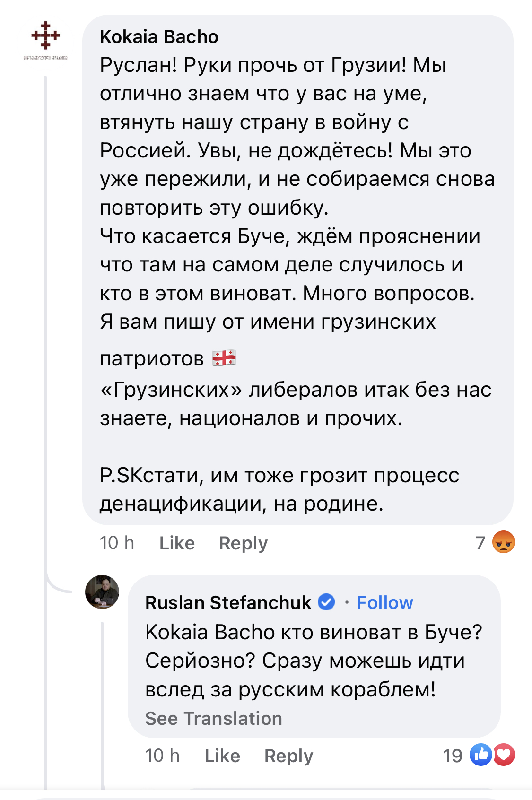Open the Ruslan Stefanchuk author name link
Image resolution: width=532 pixels, height=800 pixels.
click(x=228, y=603)
